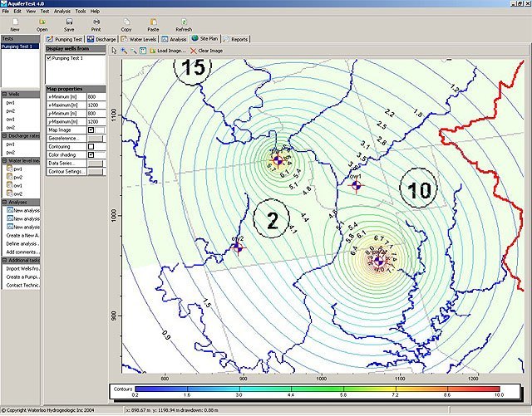Screen dimensions: 532x416
Task: Switch to the Discharge tab
Action: coord(101,39)
